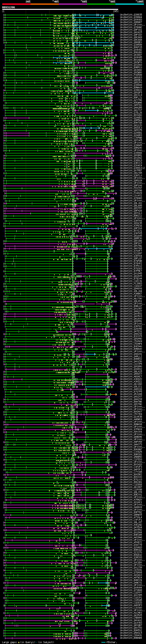Select hit label UniRef100_B9RPC0
This screenshot has width=146, height=644.
pos(131,67)
